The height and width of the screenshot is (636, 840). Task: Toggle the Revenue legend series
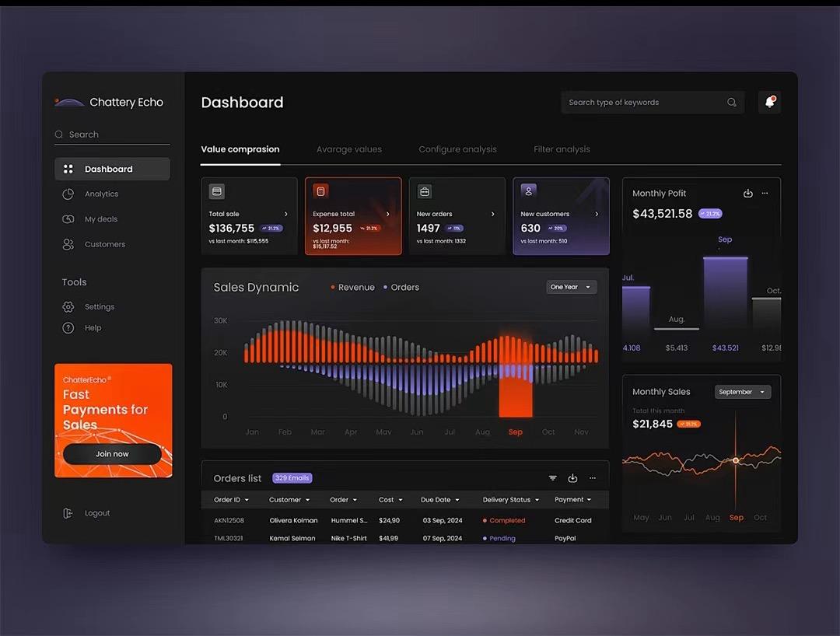(352, 288)
